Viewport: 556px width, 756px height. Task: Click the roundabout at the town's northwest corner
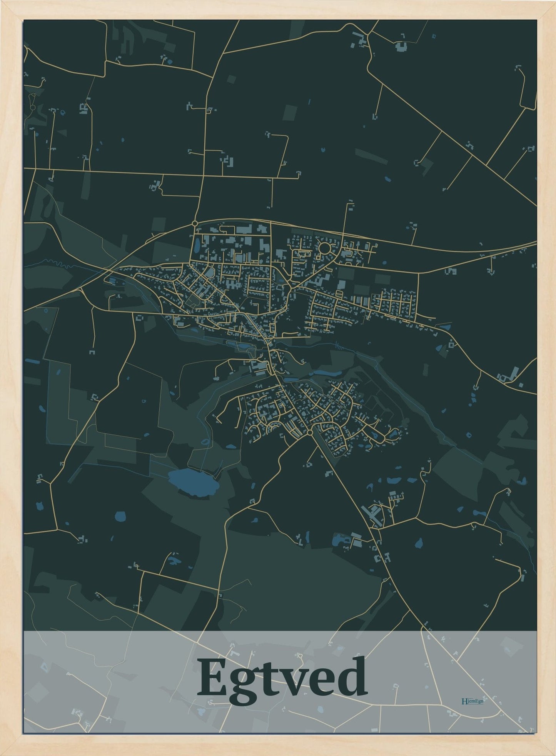tap(195, 223)
